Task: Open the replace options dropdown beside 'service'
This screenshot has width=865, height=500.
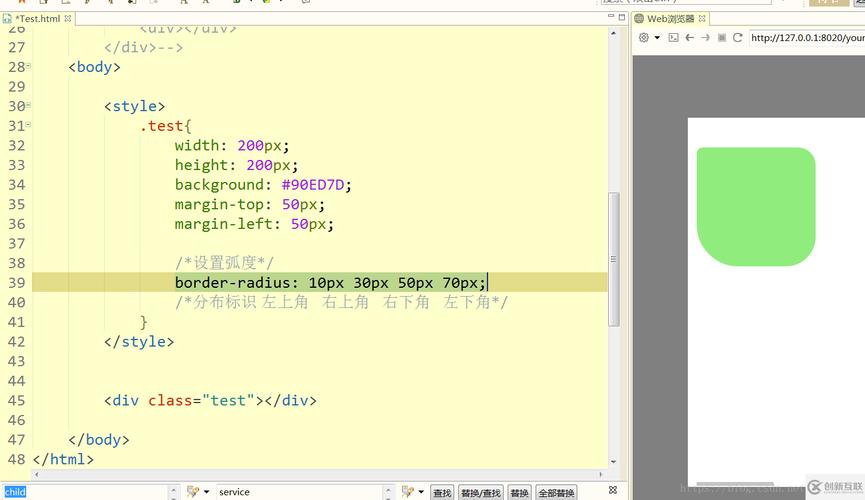Action: click(409, 492)
